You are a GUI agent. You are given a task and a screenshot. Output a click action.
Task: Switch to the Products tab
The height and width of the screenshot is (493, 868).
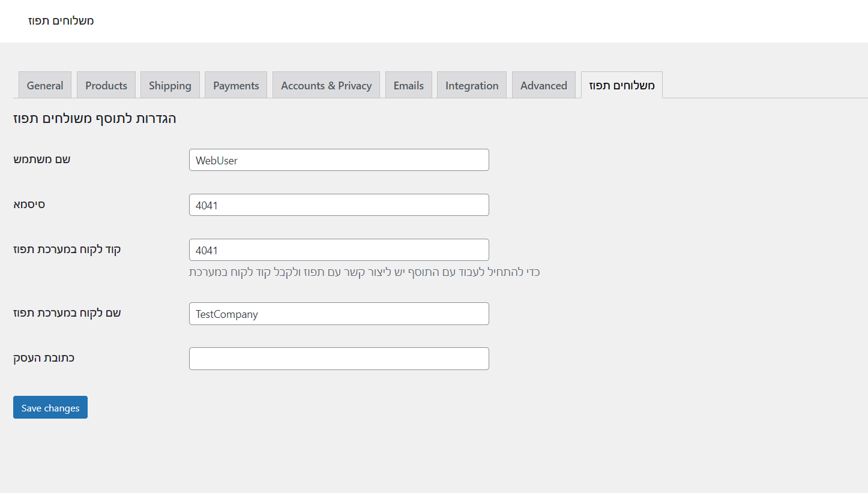pos(106,85)
